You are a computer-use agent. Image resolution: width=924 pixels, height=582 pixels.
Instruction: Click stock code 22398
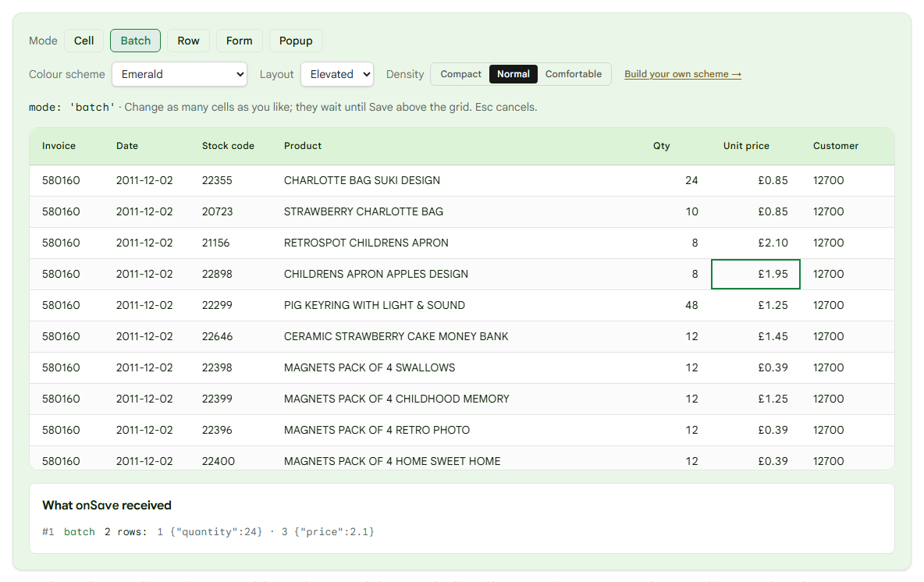point(231,367)
